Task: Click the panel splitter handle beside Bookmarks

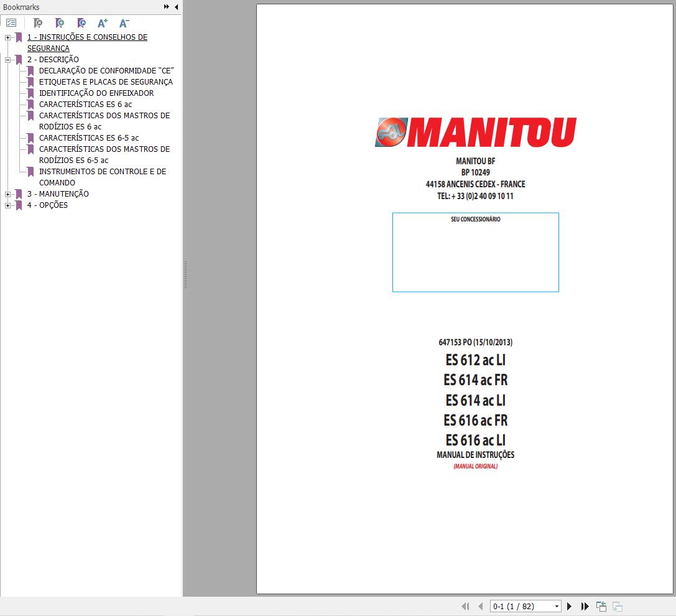Action: tap(185, 275)
